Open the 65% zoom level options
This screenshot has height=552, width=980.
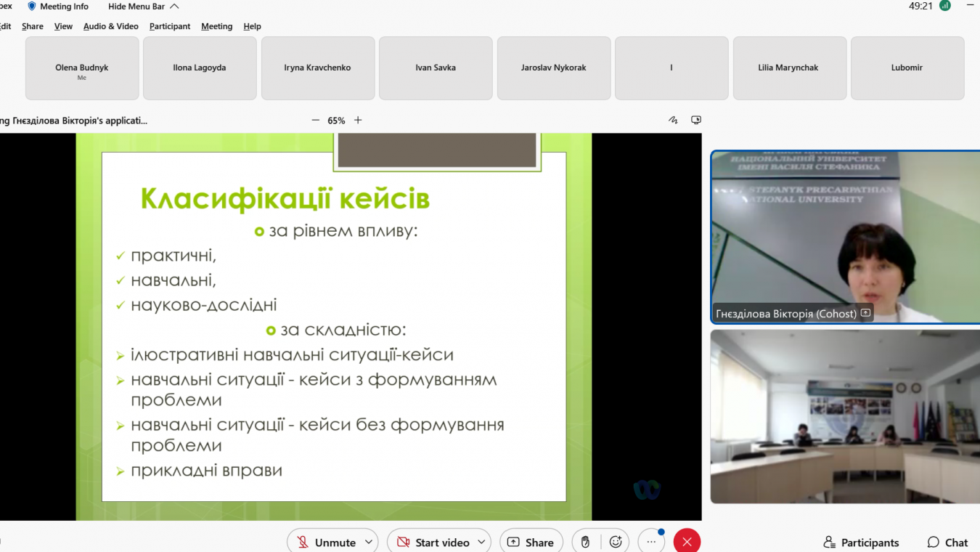(336, 121)
